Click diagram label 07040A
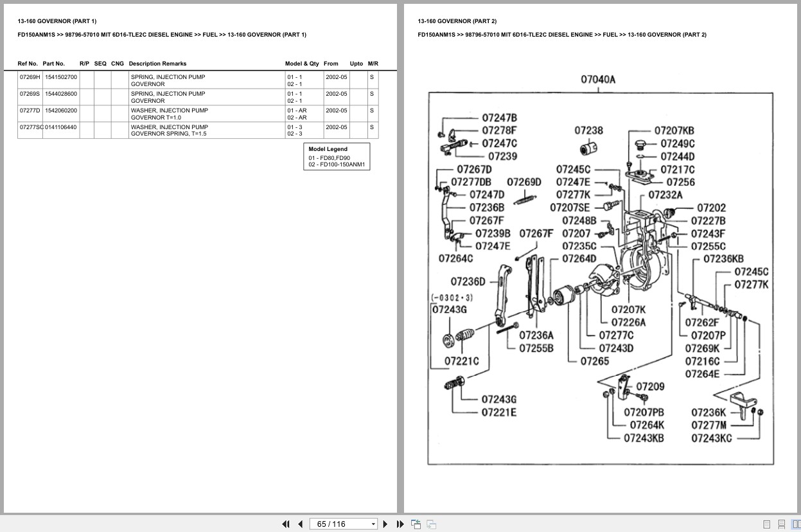This screenshot has height=532, width=801. click(x=598, y=80)
